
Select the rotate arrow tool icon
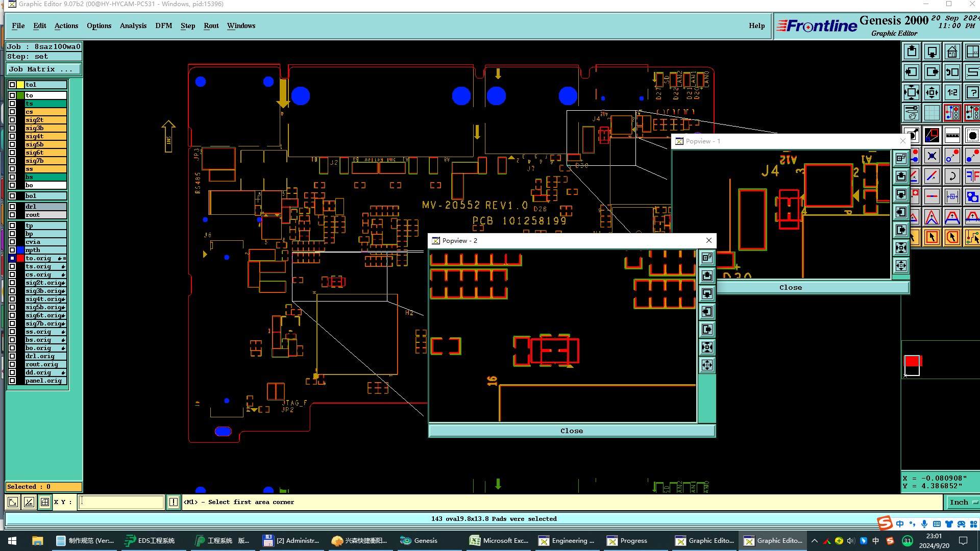pyautogui.click(x=952, y=177)
